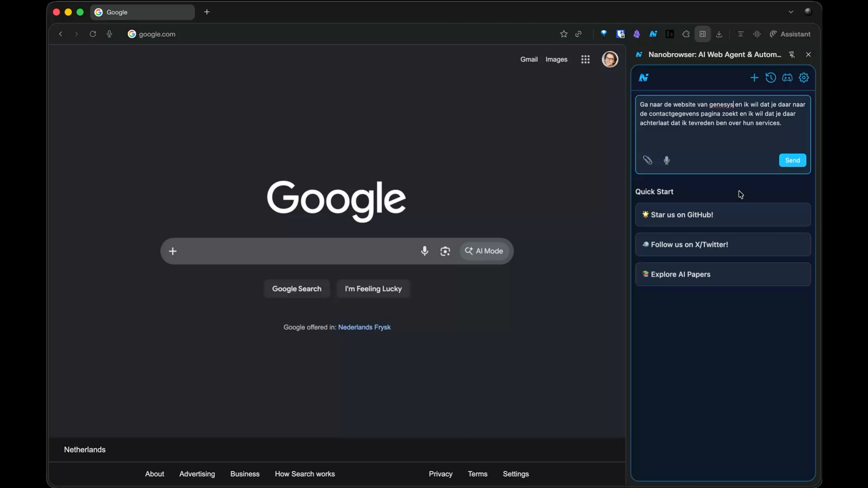Viewport: 868px width, 488px height.
Task: Click the Netherlands location text
Action: [85, 450]
